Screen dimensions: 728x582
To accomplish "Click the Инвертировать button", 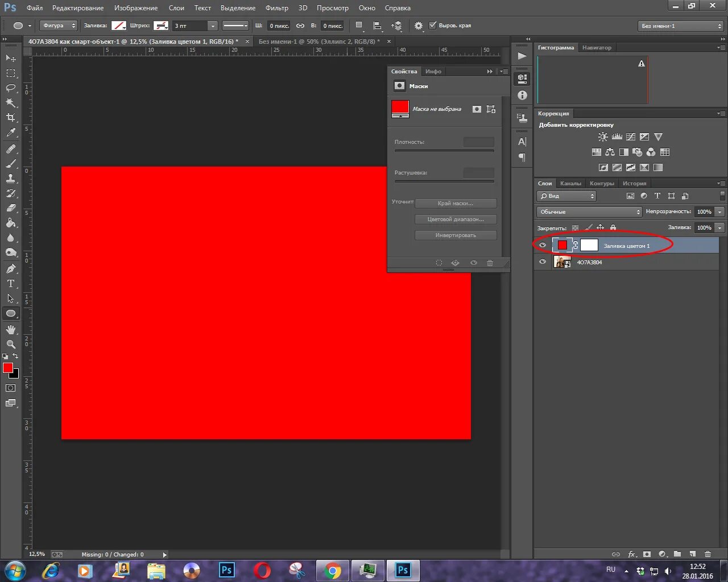I will pos(456,235).
